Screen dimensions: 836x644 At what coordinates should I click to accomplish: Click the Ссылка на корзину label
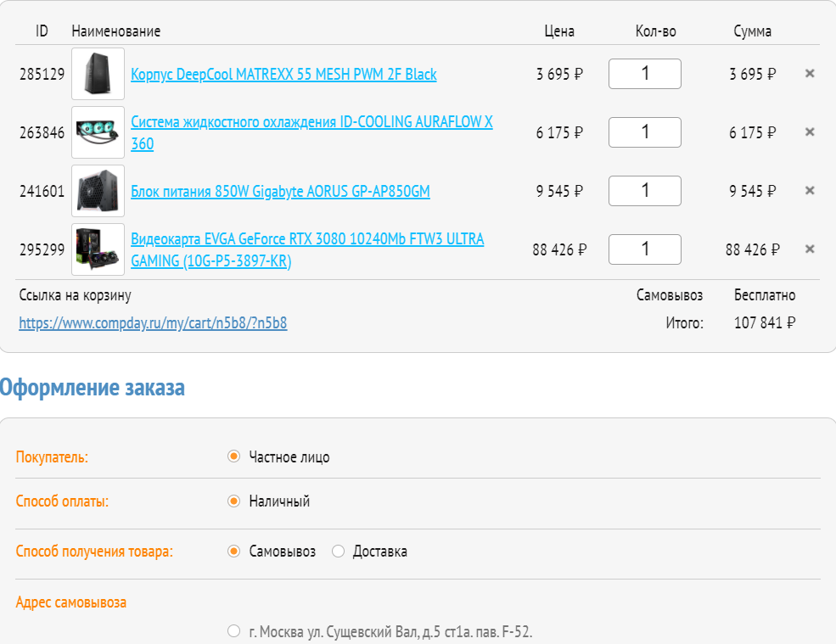click(76, 295)
